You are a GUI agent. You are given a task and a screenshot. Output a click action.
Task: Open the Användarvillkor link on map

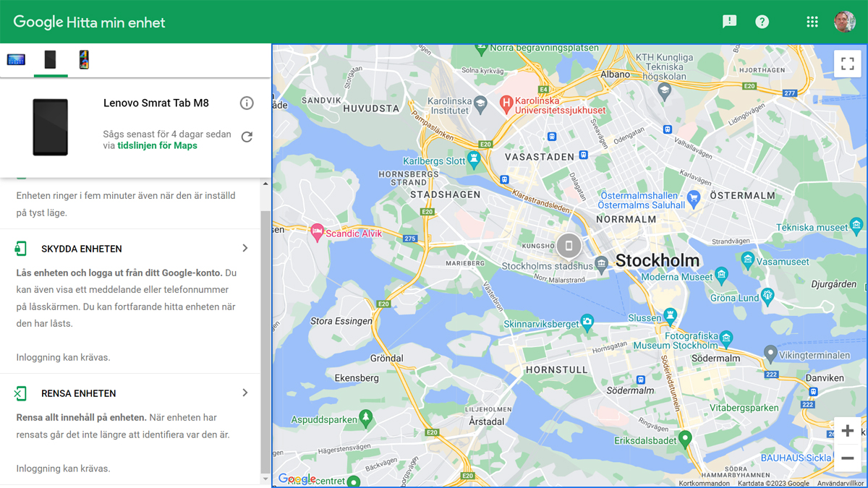(x=840, y=484)
